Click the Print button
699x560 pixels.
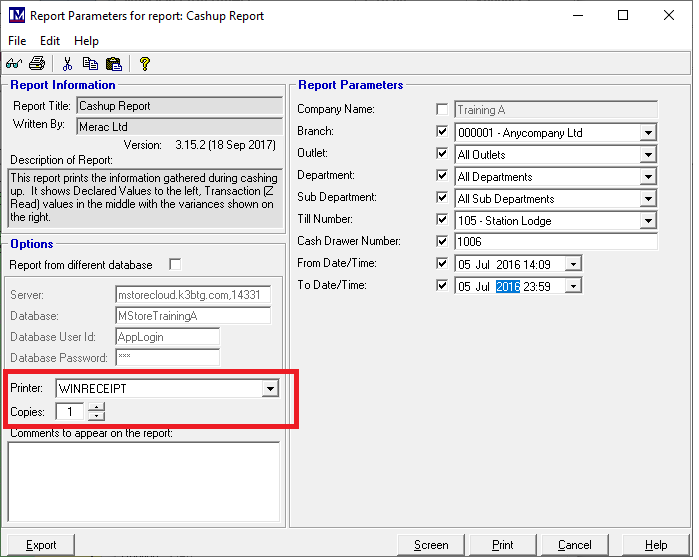pos(502,545)
